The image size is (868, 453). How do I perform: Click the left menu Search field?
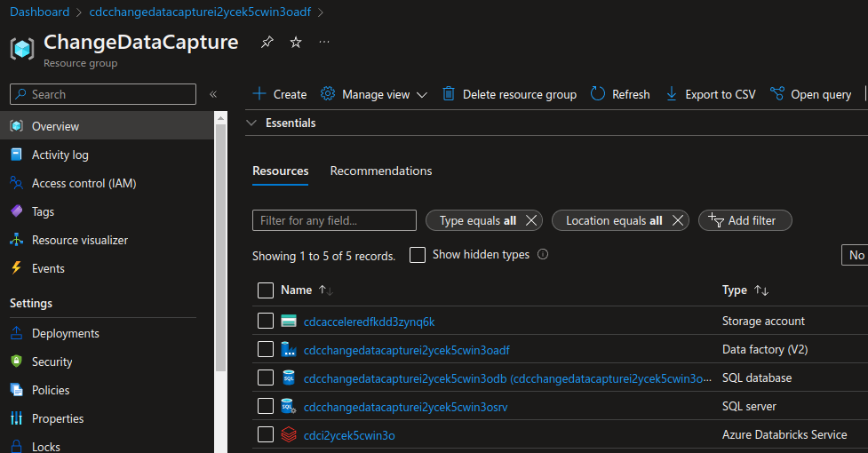(103, 94)
